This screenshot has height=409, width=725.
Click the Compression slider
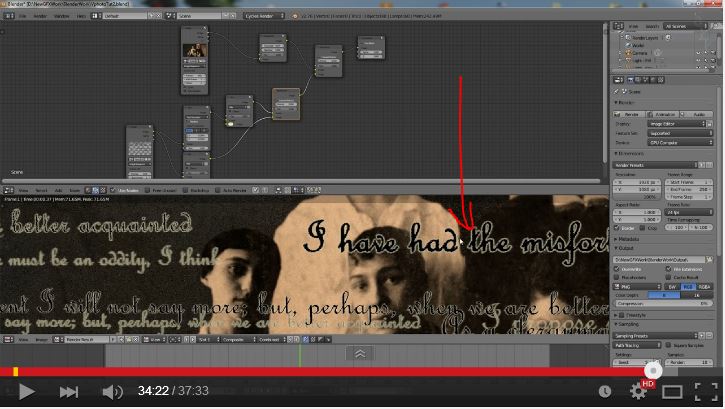tap(663, 304)
